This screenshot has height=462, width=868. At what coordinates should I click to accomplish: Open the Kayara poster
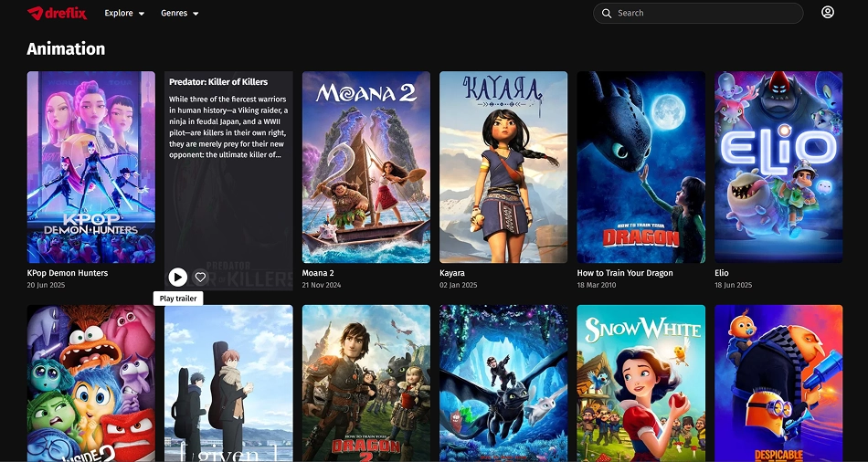pyautogui.click(x=503, y=167)
